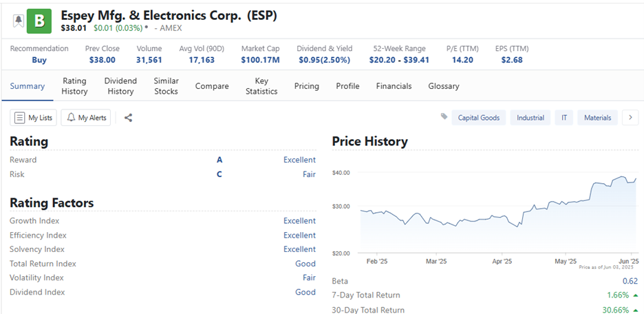Screen dimensions: 644x314
Task: Click the Reward rating letter A
Action: pos(219,160)
